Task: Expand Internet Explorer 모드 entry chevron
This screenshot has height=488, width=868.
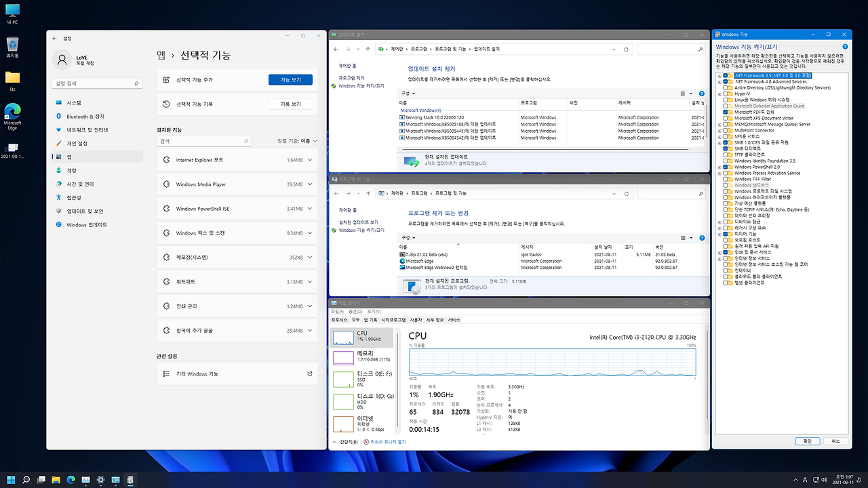Action: 310,160
